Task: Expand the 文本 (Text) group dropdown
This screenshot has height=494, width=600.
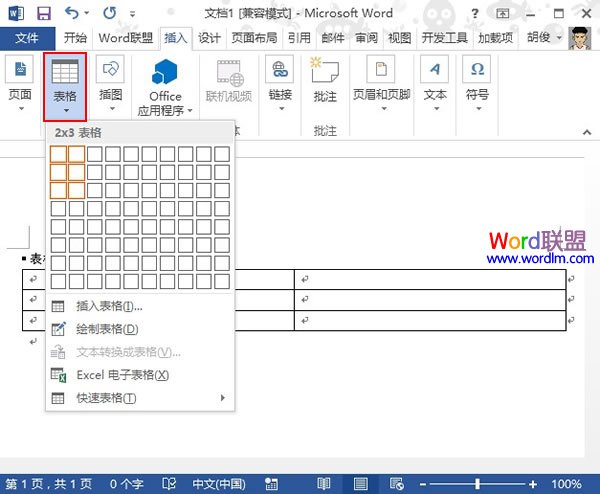Action: [x=435, y=80]
